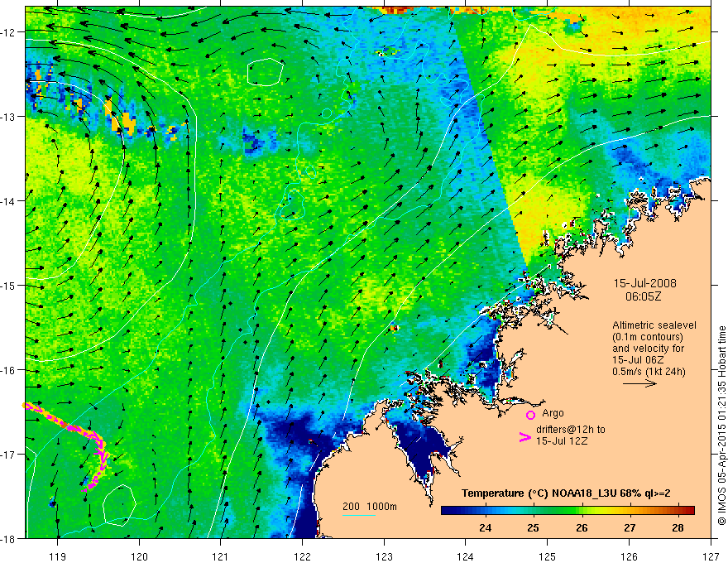Click the date label 15-Jul-2008
The height and width of the screenshot is (563, 728).
pos(645,283)
